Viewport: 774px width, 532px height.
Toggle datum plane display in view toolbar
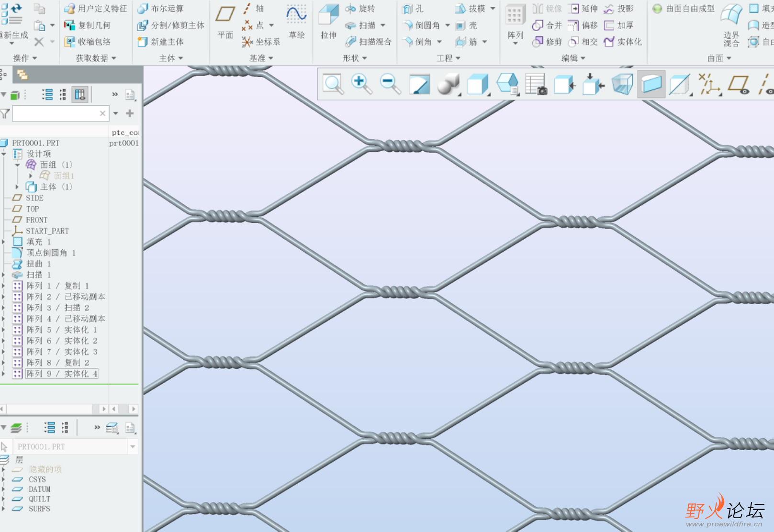[x=739, y=84]
